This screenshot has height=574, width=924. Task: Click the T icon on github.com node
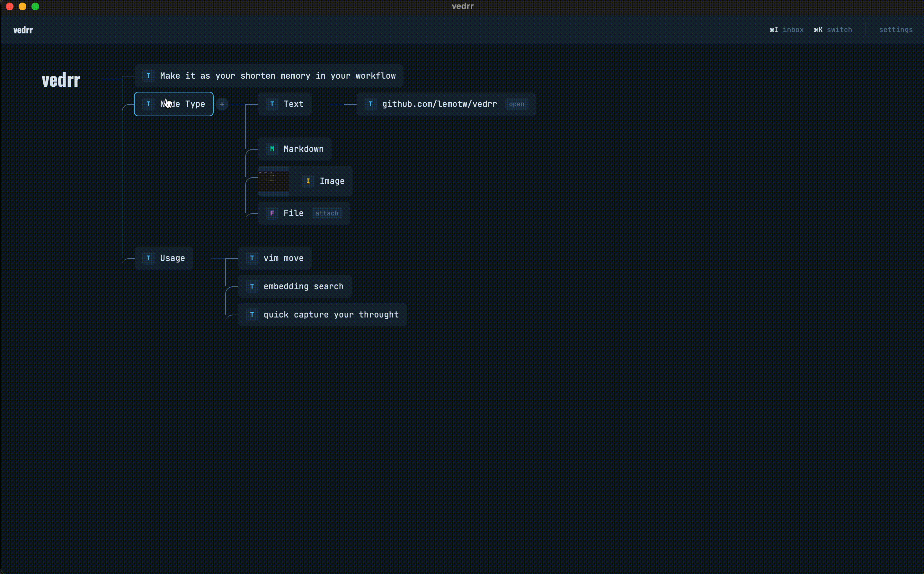(x=370, y=104)
